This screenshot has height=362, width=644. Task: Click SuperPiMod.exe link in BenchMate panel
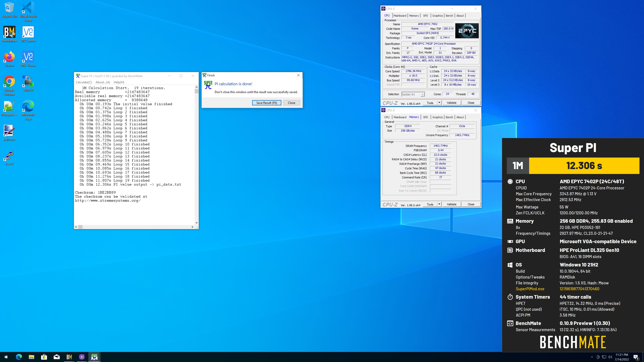coord(530,289)
